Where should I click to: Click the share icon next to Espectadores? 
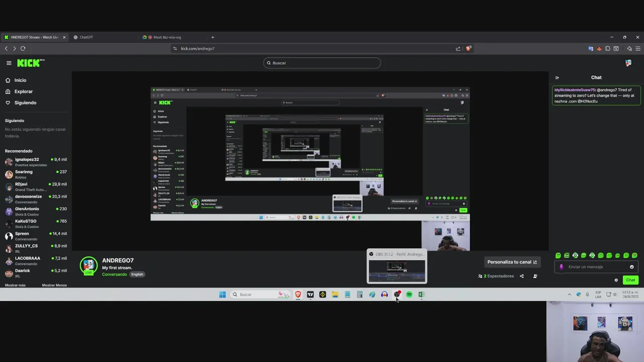tap(522, 276)
